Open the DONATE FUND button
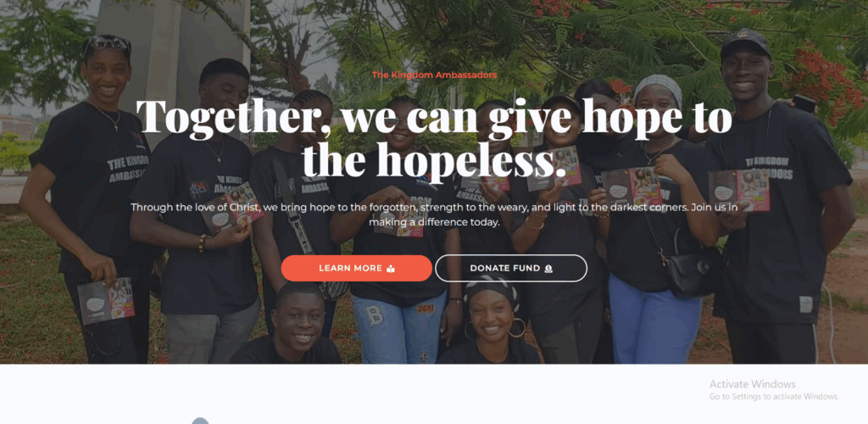The width and height of the screenshot is (868, 424). click(511, 268)
